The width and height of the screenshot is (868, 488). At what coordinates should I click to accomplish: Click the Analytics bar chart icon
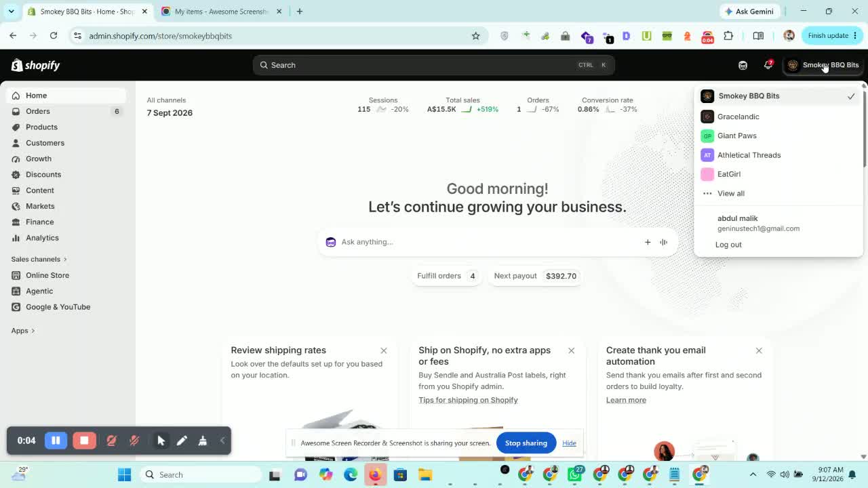[16, 238]
